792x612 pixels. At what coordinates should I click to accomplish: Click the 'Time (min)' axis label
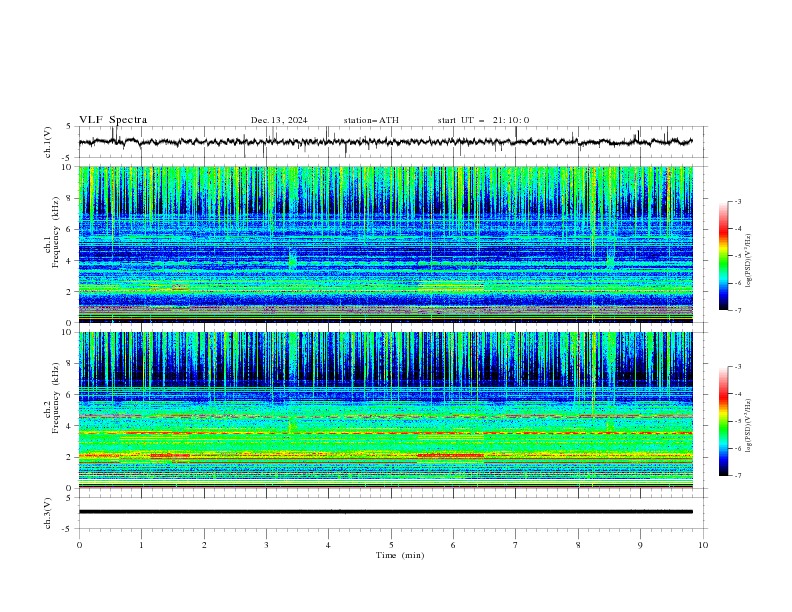coord(400,555)
